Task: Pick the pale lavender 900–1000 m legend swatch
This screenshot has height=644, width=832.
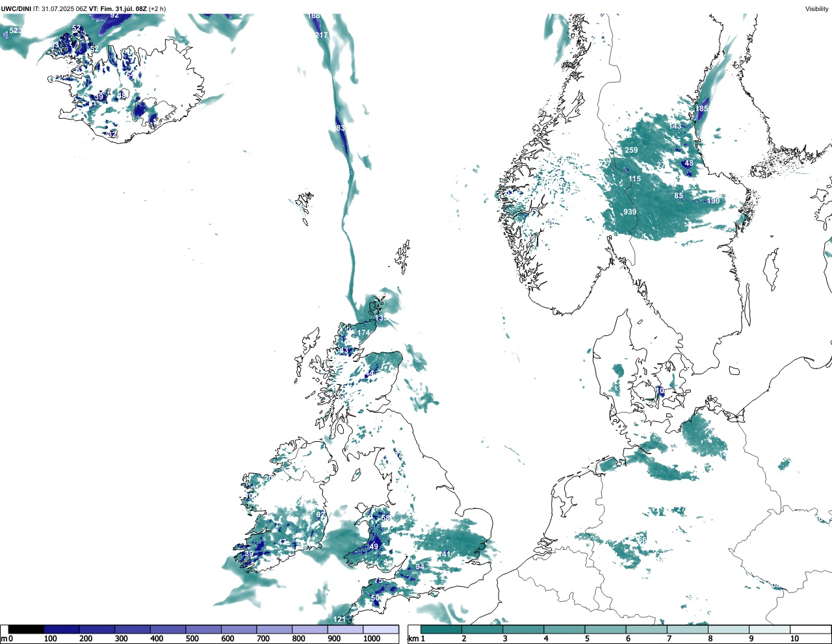Action: pos(345,629)
